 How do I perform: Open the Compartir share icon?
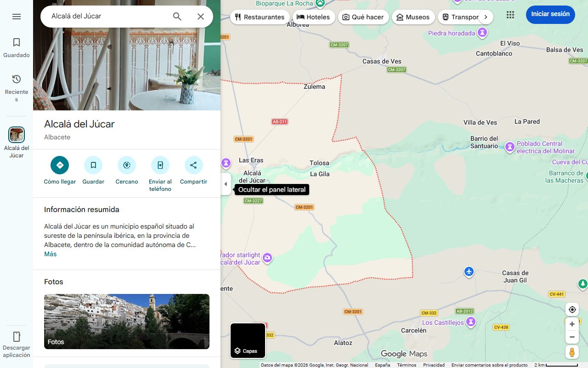pyautogui.click(x=193, y=165)
